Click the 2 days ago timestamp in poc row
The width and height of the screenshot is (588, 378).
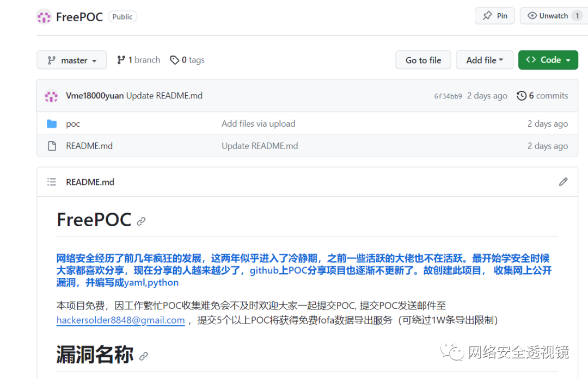[548, 123]
